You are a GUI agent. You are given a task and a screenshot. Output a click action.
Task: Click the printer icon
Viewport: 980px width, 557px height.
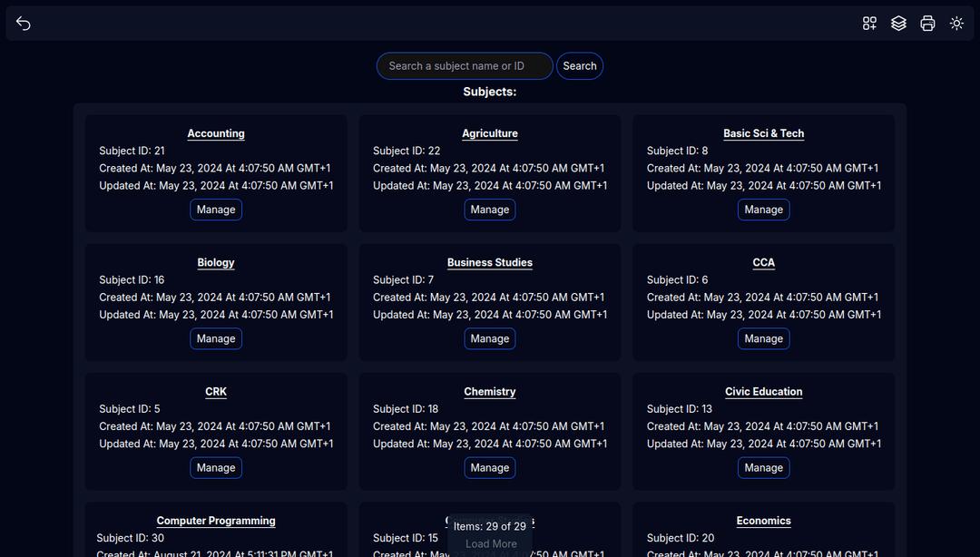(x=927, y=24)
